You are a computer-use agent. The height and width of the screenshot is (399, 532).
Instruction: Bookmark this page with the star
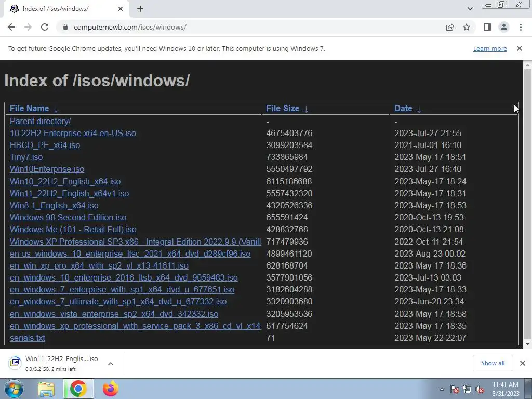467,27
